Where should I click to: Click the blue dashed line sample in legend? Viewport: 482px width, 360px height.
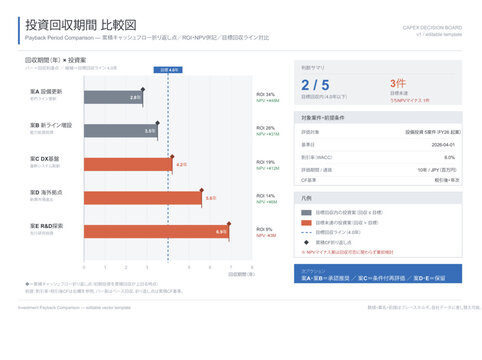[x=306, y=232]
